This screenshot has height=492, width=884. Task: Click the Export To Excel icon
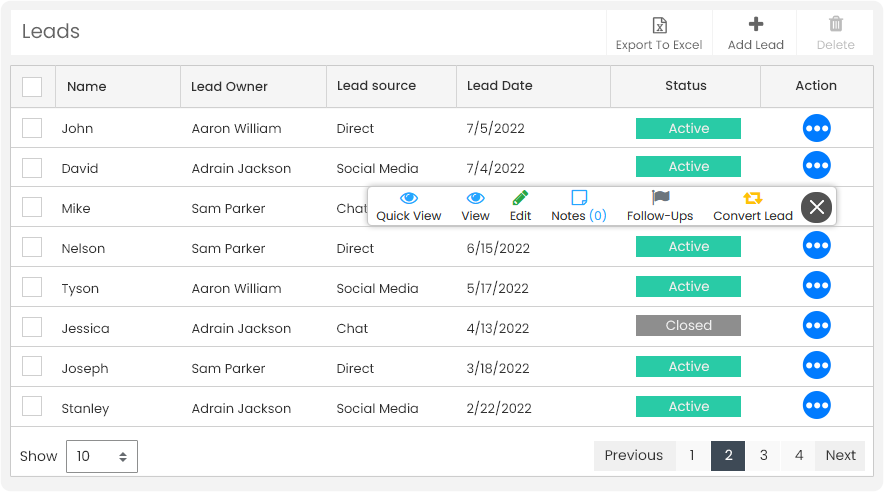[x=659, y=26]
